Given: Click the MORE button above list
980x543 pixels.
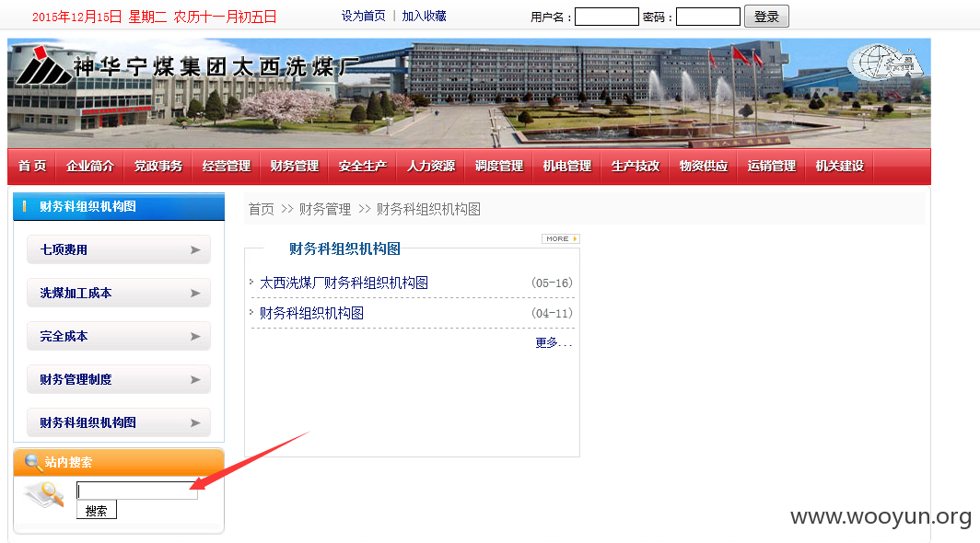Looking at the screenshot, I should pyautogui.click(x=561, y=238).
